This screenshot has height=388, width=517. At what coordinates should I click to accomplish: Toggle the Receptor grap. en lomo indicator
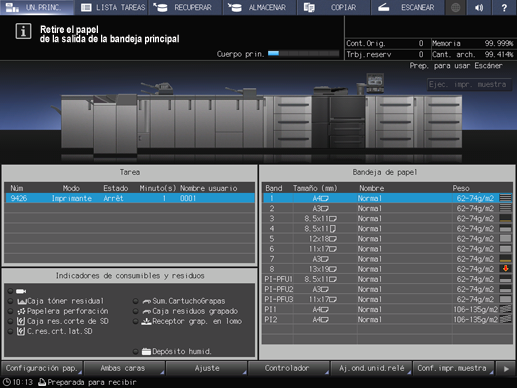pos(136,321)
